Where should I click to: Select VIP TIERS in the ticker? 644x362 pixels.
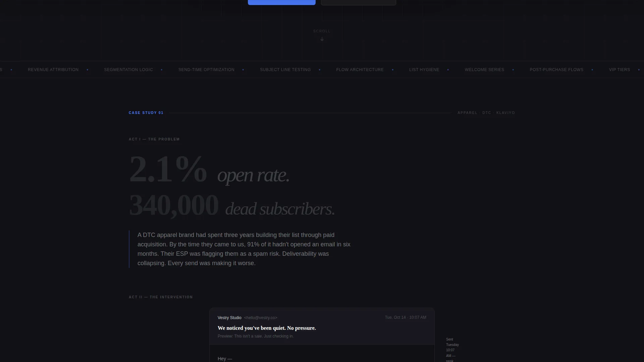(x=620, y=70)
